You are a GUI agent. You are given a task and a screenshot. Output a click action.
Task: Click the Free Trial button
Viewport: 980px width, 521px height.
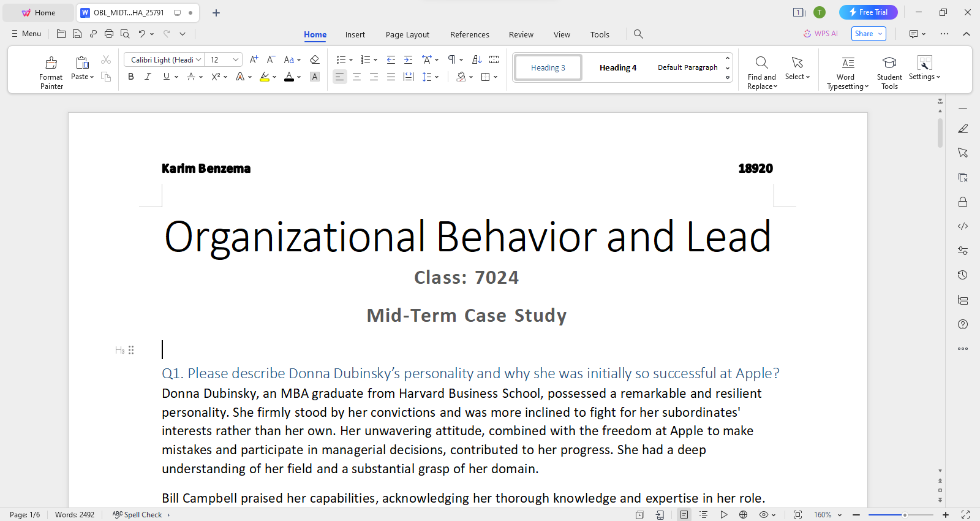868,12
